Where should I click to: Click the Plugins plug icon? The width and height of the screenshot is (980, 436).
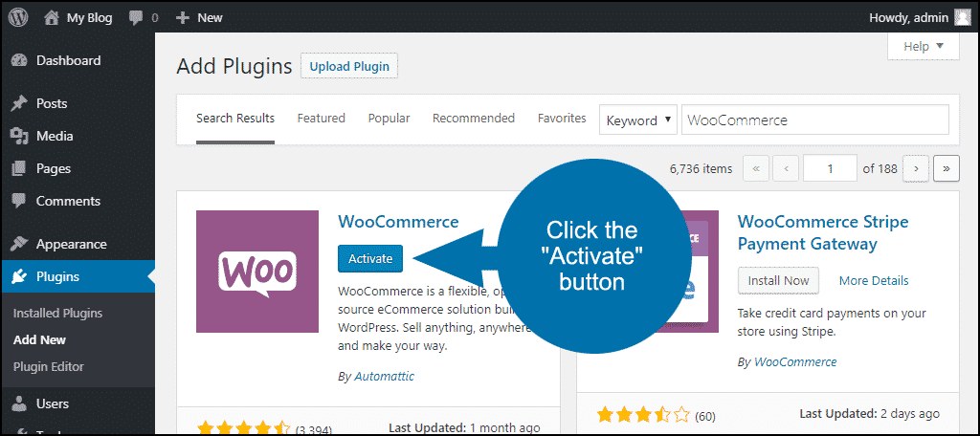click(19, 276)
